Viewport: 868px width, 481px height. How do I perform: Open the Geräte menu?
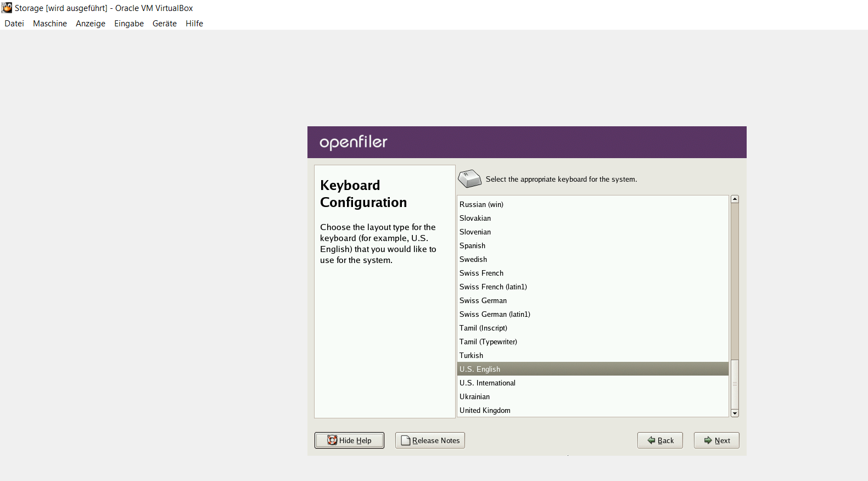pyautogui.click(x=165, y=24)
